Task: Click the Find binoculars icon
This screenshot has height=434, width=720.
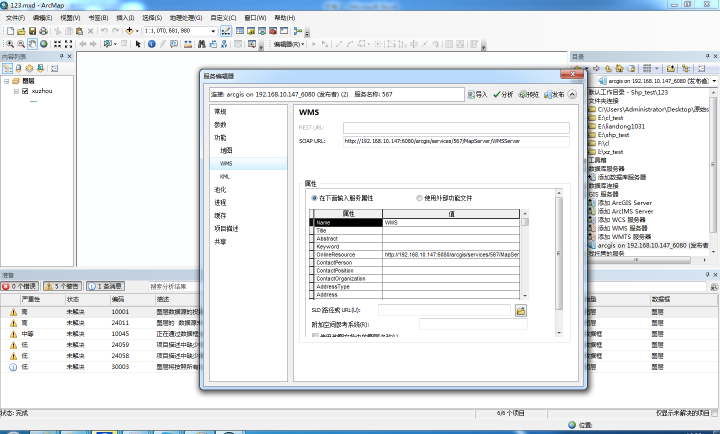Action: pos(201,44)
